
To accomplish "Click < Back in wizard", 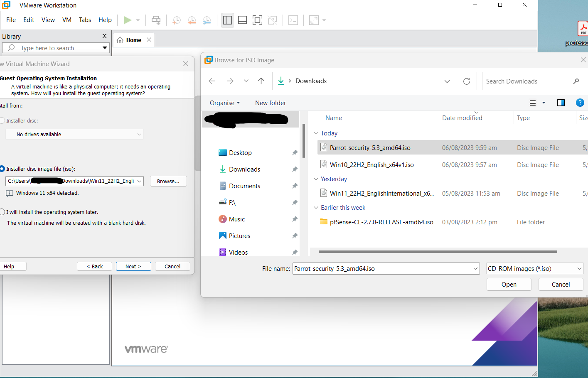I will point(94,266).
